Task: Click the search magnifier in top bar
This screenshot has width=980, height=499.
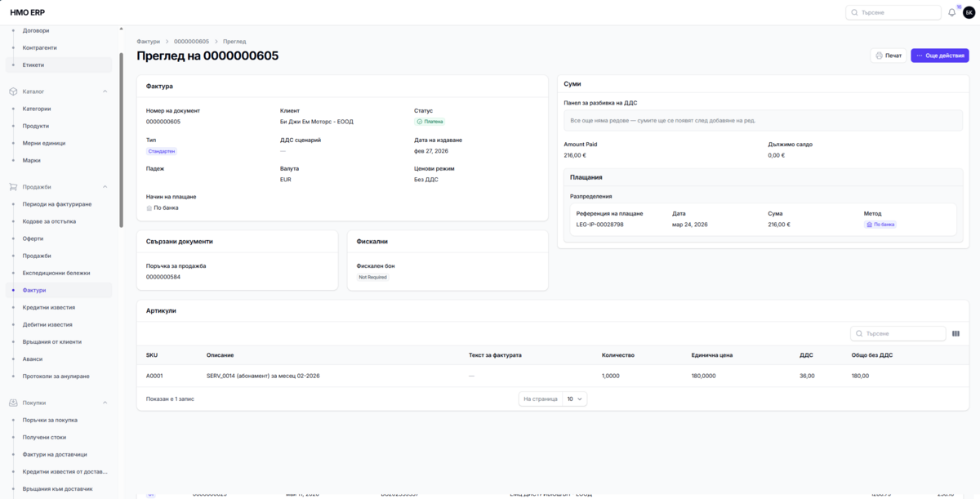Action: [x=855, y=12]
